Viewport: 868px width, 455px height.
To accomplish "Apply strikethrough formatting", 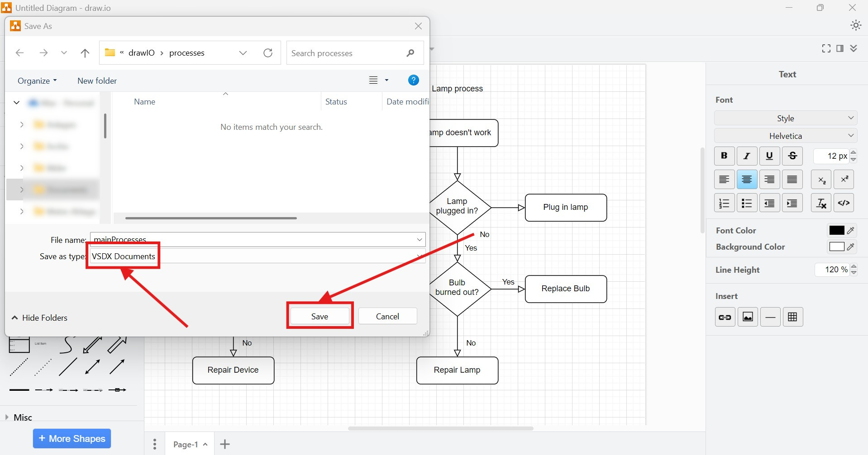I will pos(792,156).
